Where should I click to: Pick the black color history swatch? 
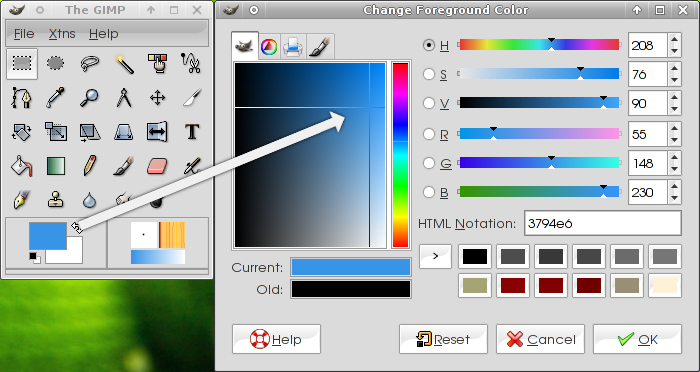pyautogui.click(x=475, y=256)
